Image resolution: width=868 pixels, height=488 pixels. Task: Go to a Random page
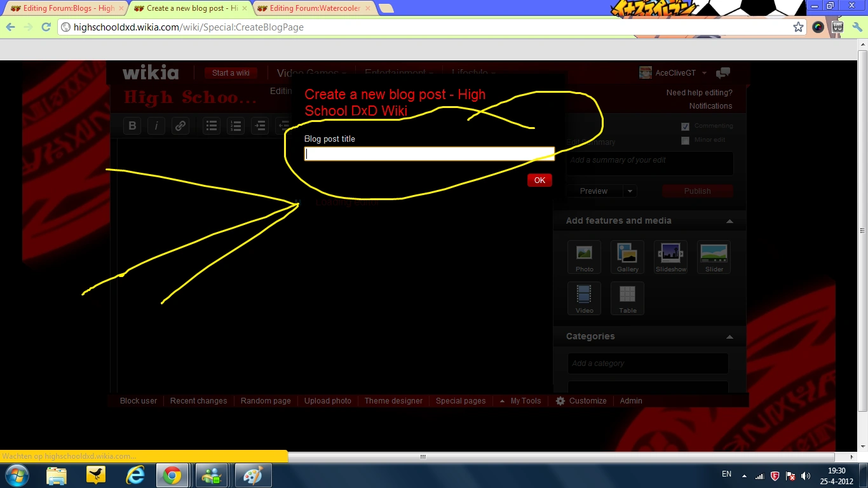coord(266,401)
